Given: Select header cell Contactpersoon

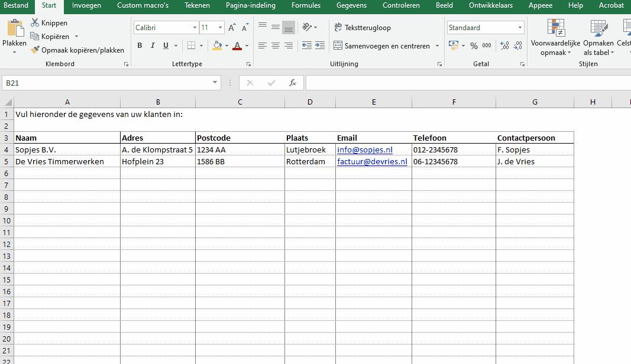Looking at the screenshot, I should point(535,138).
